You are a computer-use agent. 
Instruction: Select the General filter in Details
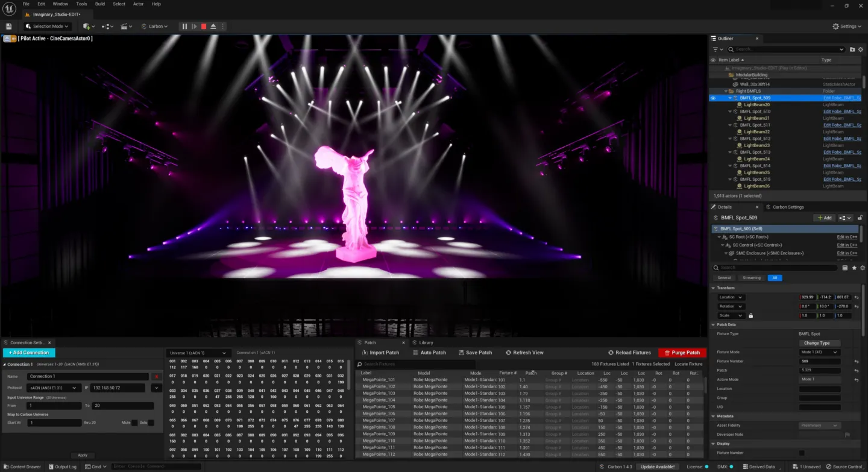point(724,278)
